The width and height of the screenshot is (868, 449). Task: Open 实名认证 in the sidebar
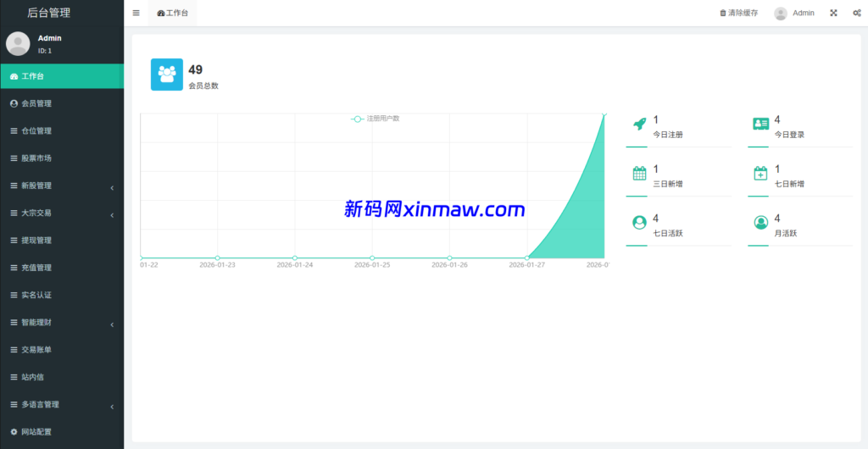pos(62,296)
